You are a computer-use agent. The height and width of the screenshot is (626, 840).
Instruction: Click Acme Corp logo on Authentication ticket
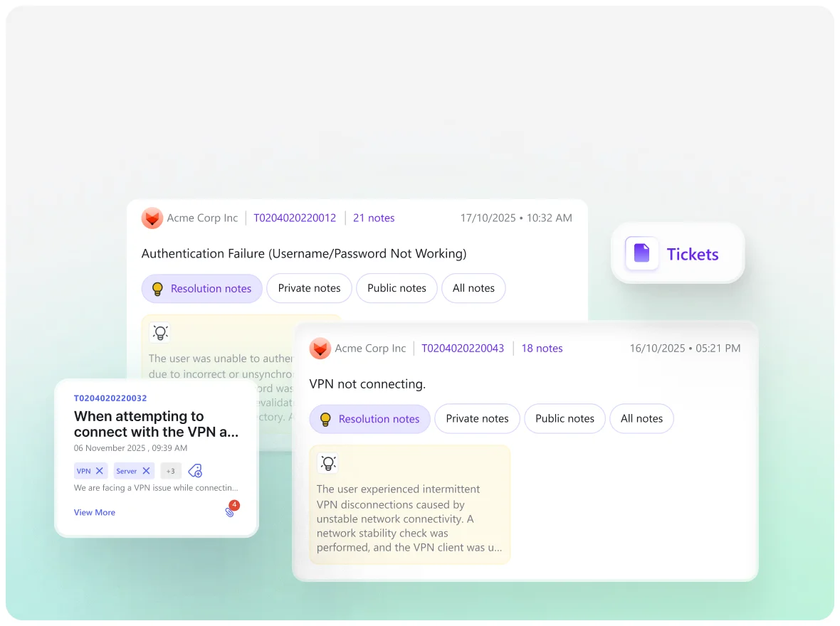click(x=152, y=218)
